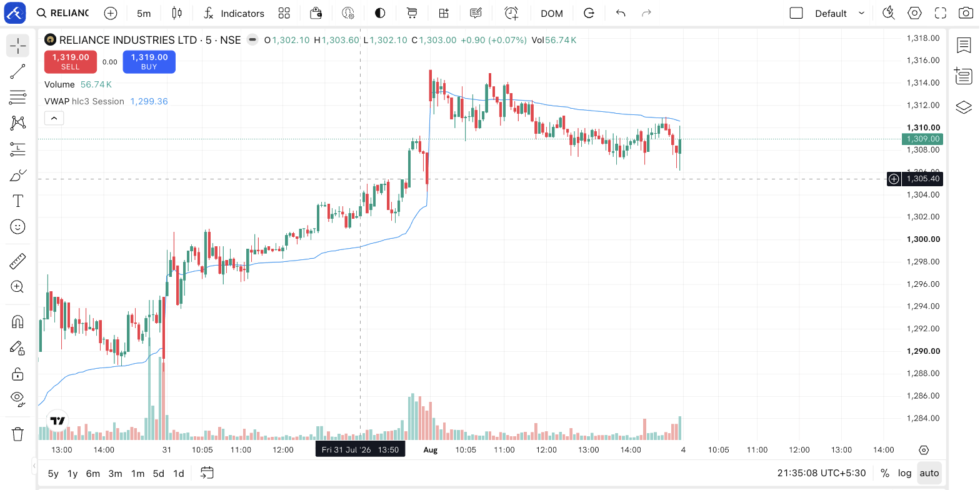The image size is (980, 490).
Task: Click the wallet icon in the toolbar
Action: click(316, 13)
